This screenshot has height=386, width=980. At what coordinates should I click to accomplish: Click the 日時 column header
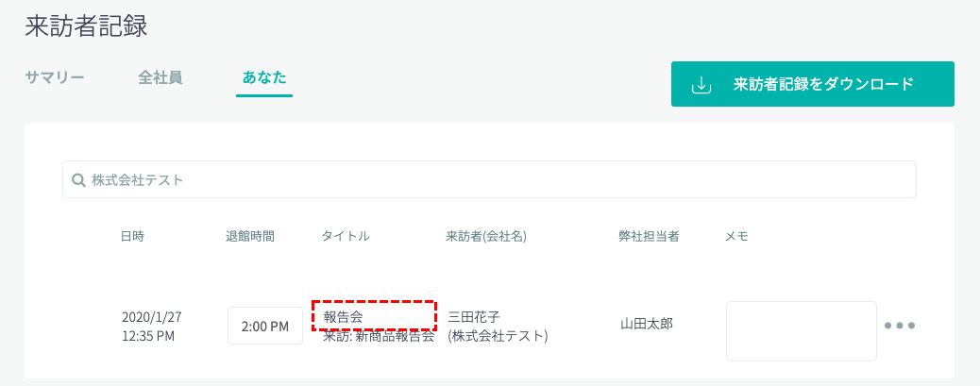point(132,236)
